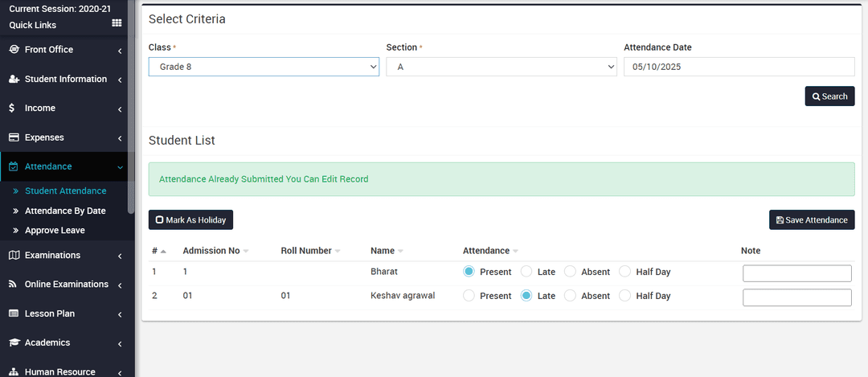Sort by the # column arrow
This screenshot has width=868, height=377.
click(163, 251)
